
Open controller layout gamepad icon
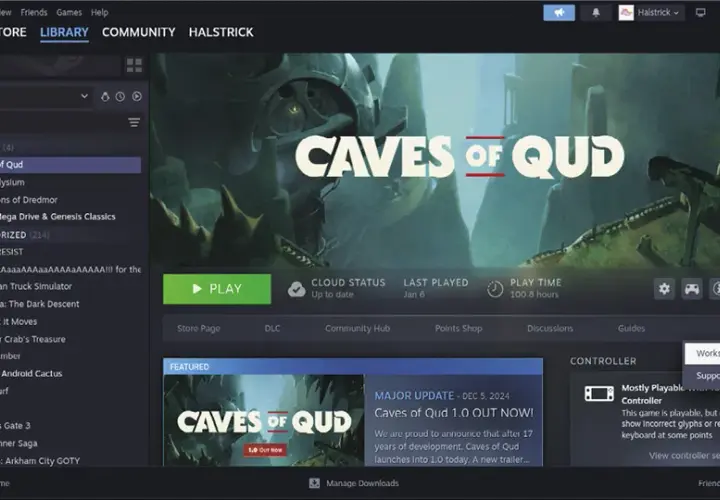(x=692, y=289)
